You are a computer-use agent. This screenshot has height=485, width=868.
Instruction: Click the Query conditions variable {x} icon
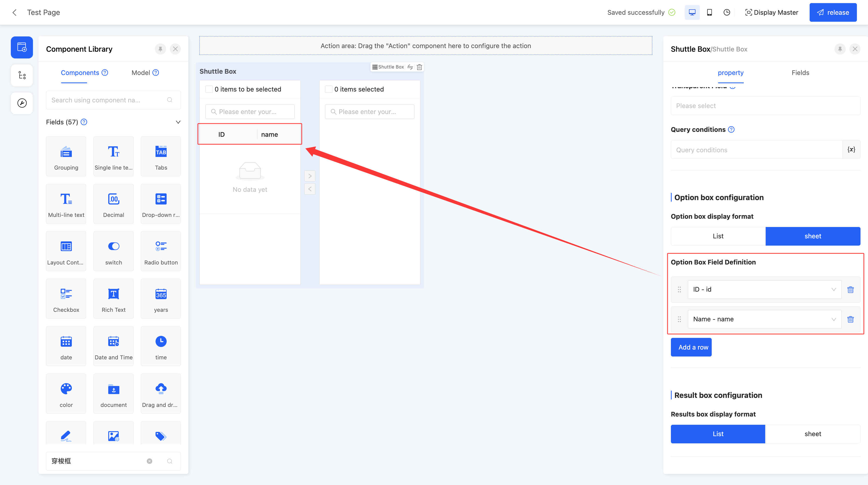(x=851, y=149)
